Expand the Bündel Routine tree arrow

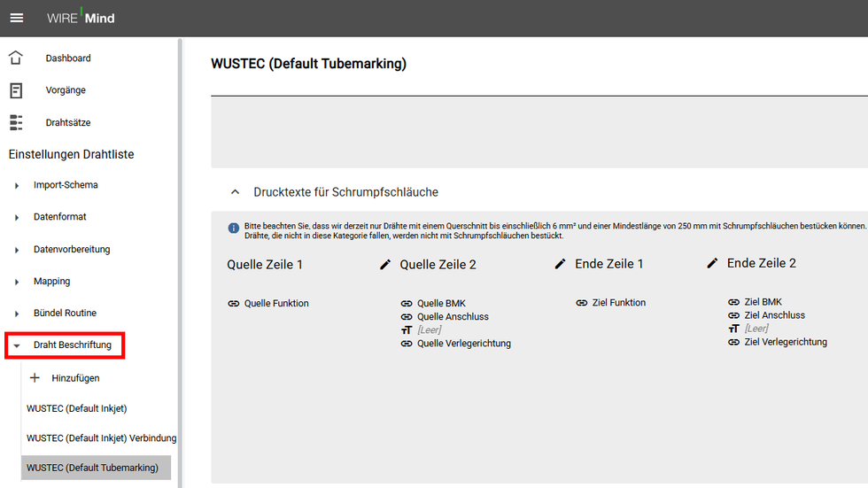[x=17, y=314]
